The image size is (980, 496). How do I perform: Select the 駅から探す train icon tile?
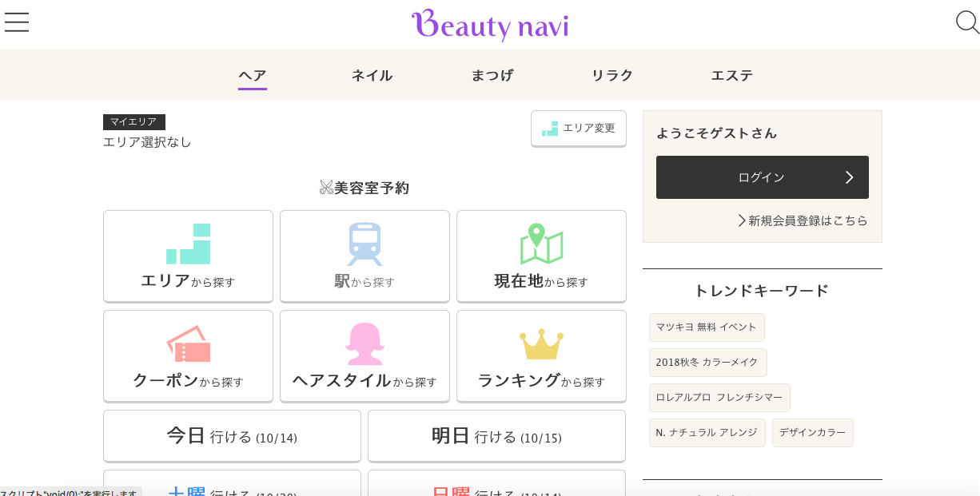365,256
